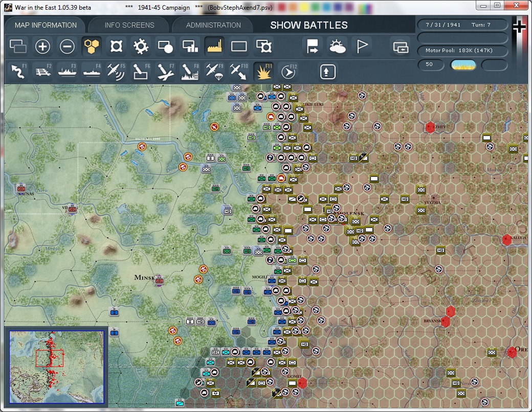Click the screen with bar chart icon

[x=190, y=46]
